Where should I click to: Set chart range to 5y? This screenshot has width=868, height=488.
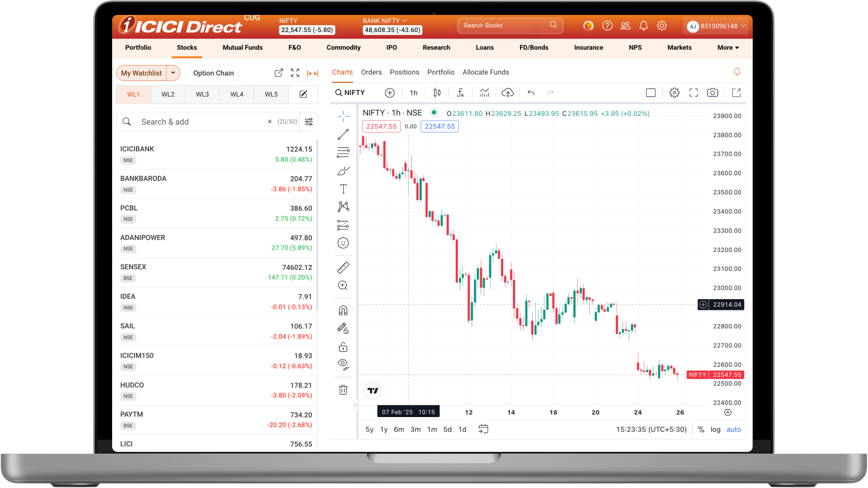coord(370,429)
